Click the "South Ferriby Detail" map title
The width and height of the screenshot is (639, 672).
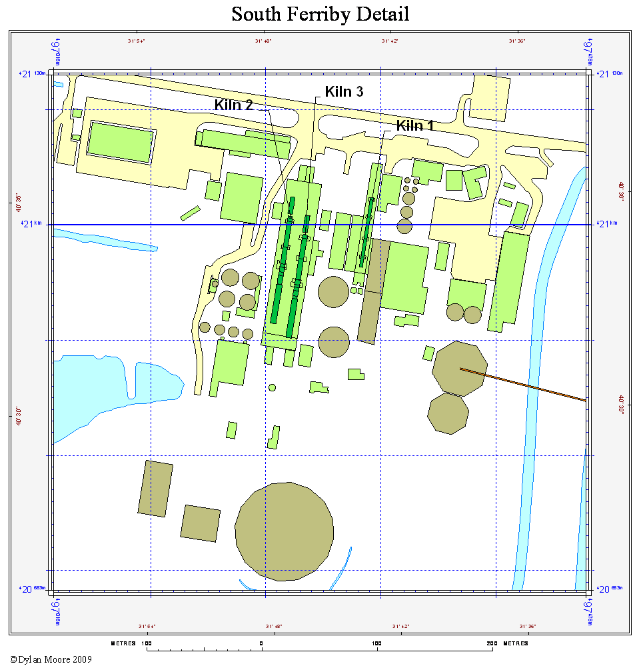pyautogui.click(x=320, y=14)
